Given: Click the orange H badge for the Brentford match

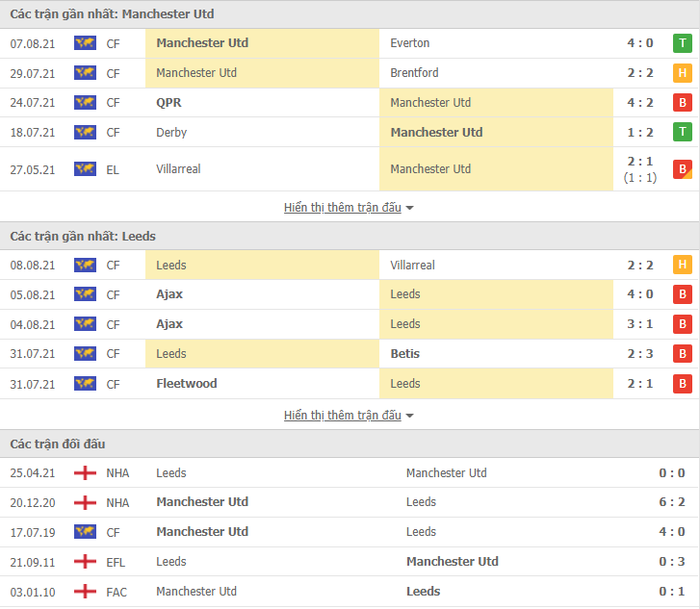Looking at the screenshot, I should (x=682, y=73).
